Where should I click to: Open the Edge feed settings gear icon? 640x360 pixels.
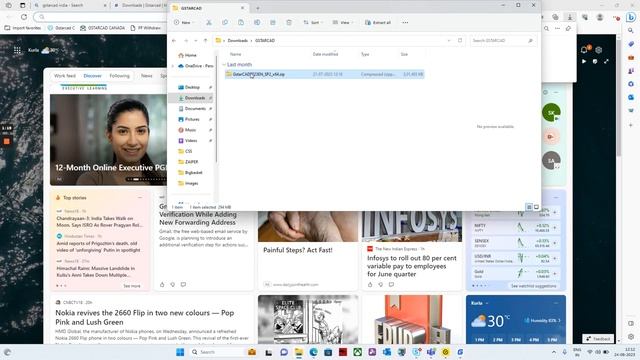pyautogui.click(x=598, y=50)
